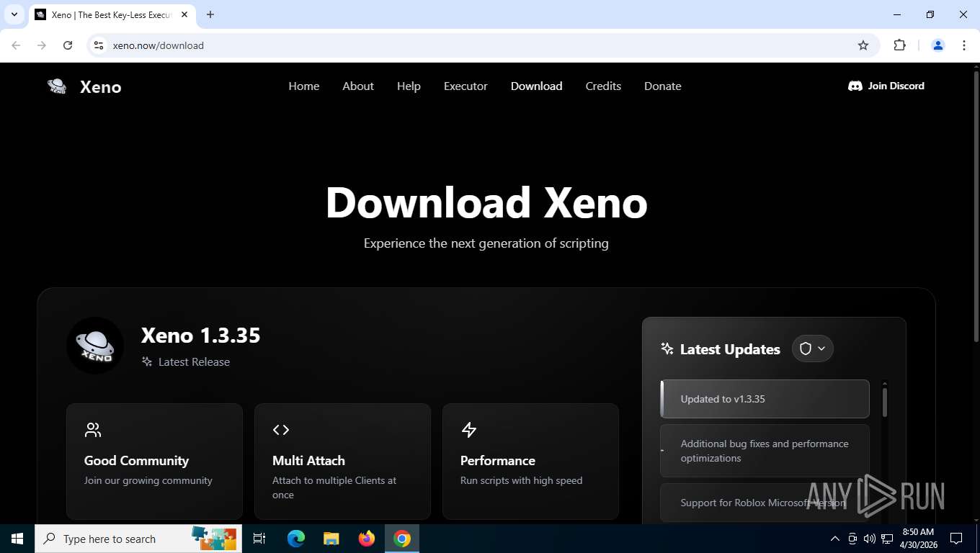Screen dimensions: 980x553
Task: Open the About nav link
Action: 358,86
